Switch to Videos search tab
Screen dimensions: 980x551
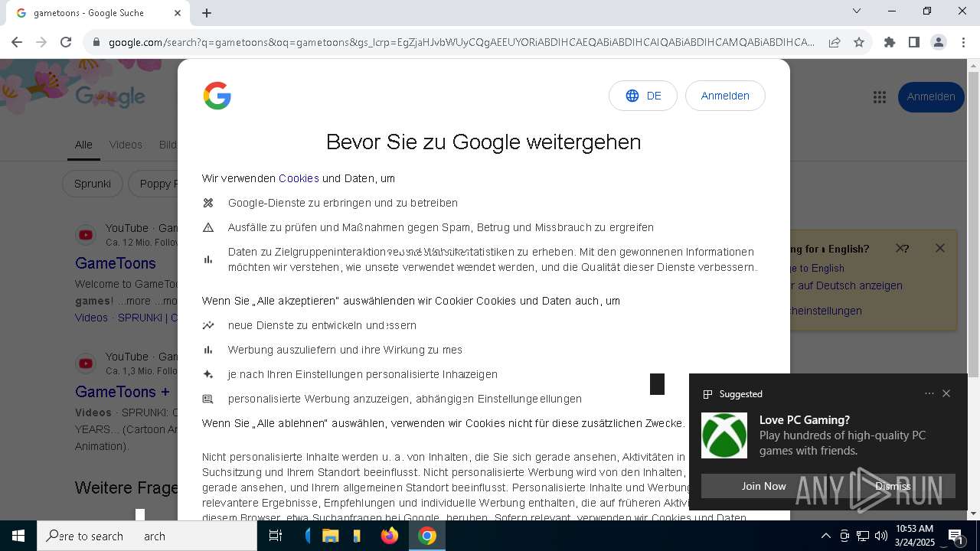coord(126,145)
